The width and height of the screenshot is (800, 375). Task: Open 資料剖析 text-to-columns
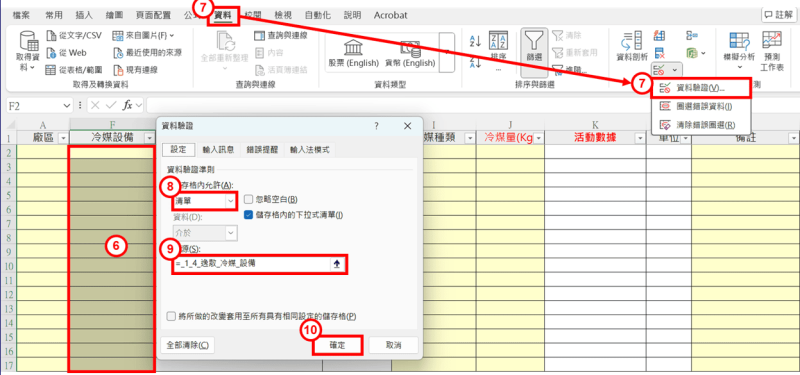(x=632, y=46)
